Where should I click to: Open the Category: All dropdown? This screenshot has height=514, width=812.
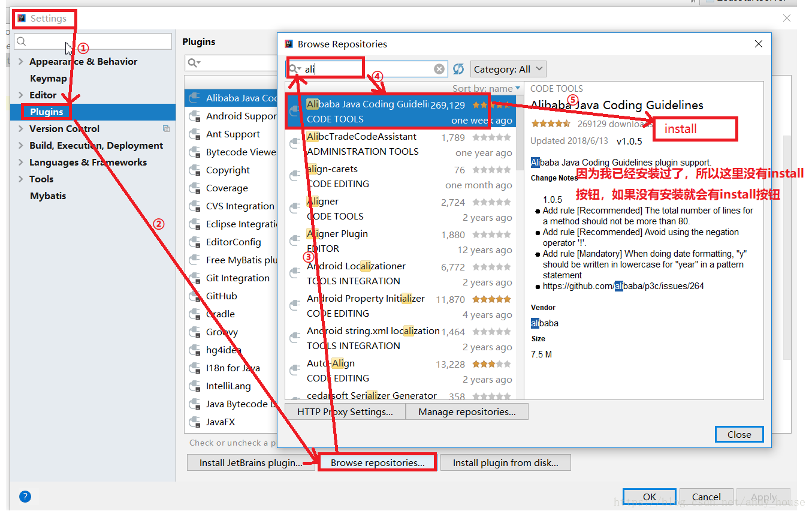508,69
